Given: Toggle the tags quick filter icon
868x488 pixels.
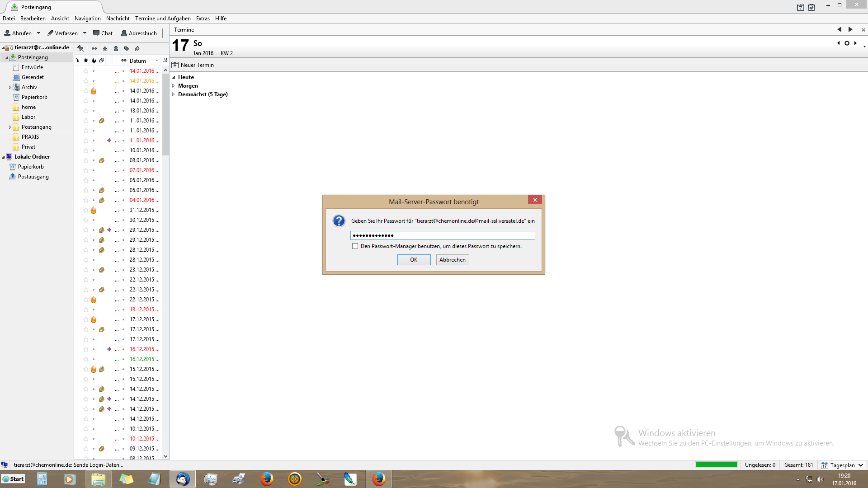Looking at the screenshot, I should tap(127, 48).
